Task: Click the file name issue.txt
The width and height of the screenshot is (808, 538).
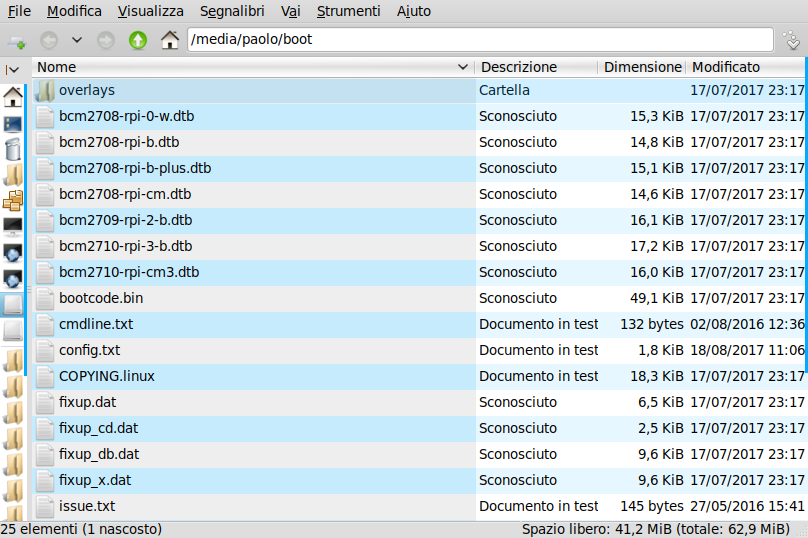Action: point(87,506)
